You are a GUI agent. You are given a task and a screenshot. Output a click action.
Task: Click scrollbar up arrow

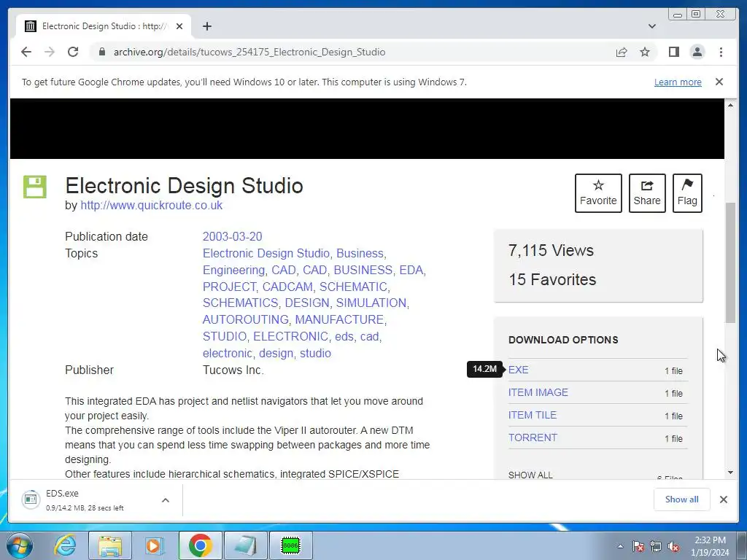coord(730,105)
